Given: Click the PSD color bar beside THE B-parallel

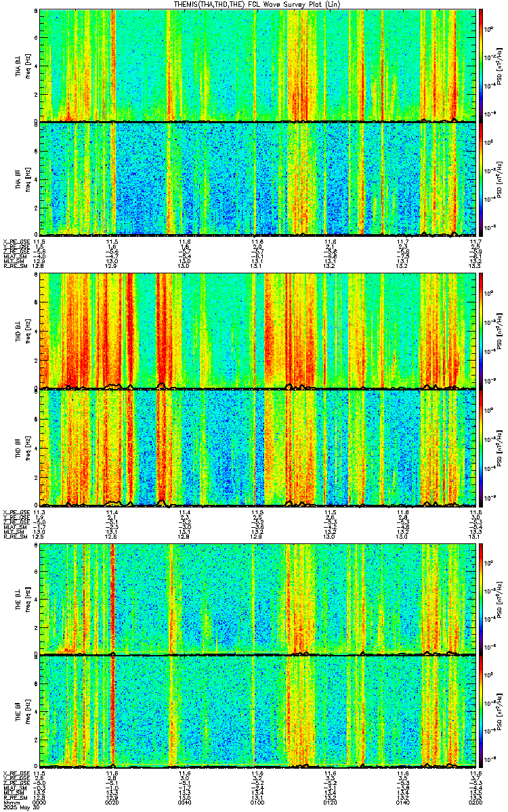Looking at the screenshot, I should (x=482, y=712).
